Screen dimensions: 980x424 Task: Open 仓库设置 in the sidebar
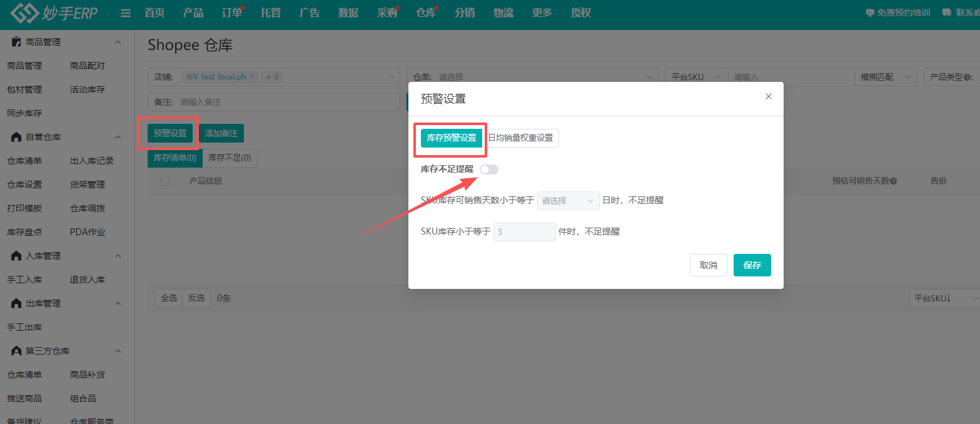24,184
